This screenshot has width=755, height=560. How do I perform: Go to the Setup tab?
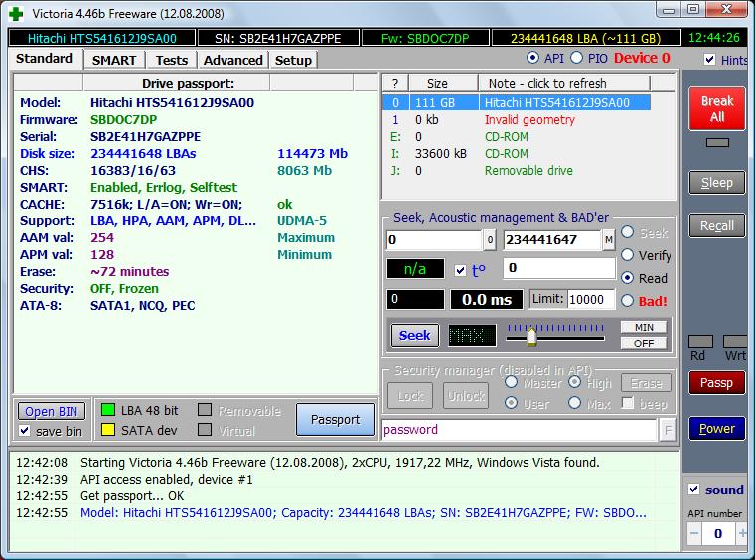[x=293, y=61]
